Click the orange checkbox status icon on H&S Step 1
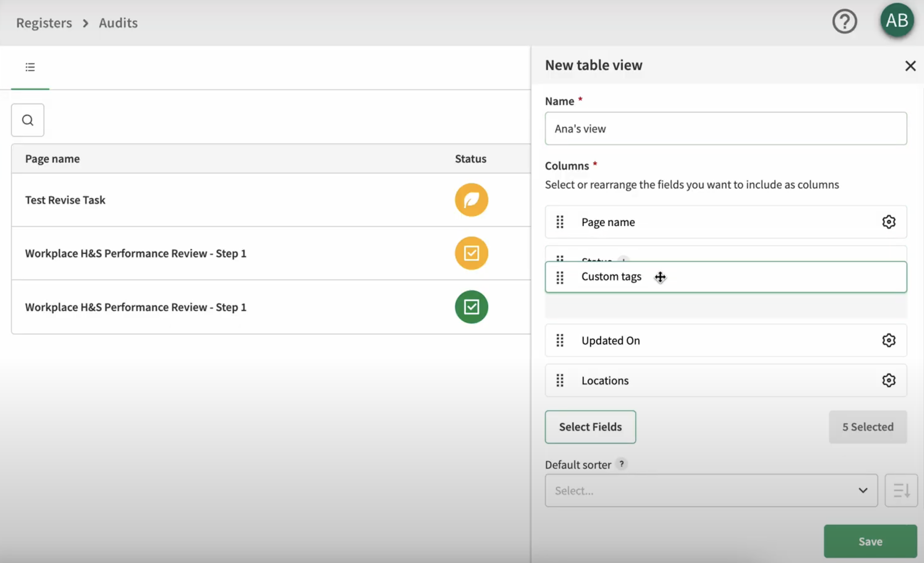This screenshot has width=924, height=563. 471,253
